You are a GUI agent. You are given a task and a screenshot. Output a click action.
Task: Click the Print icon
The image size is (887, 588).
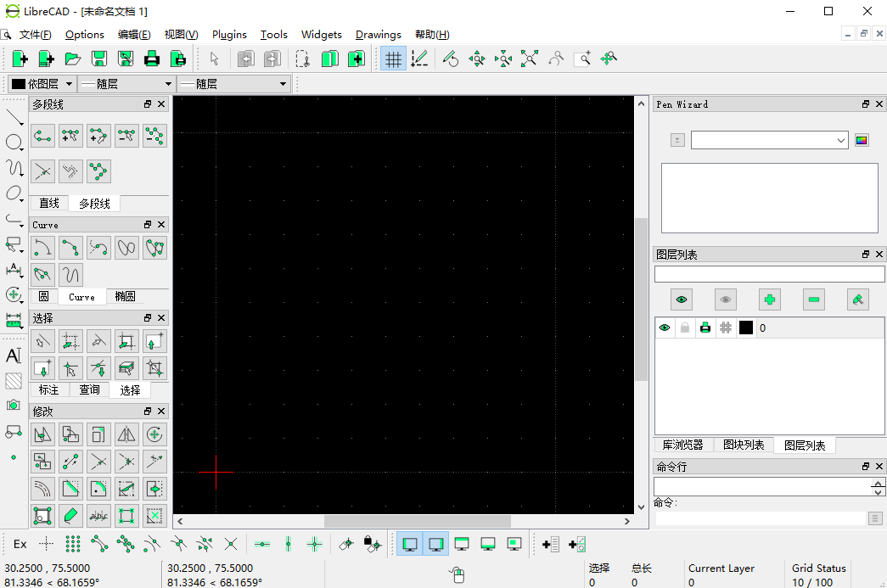coord(152,59)
